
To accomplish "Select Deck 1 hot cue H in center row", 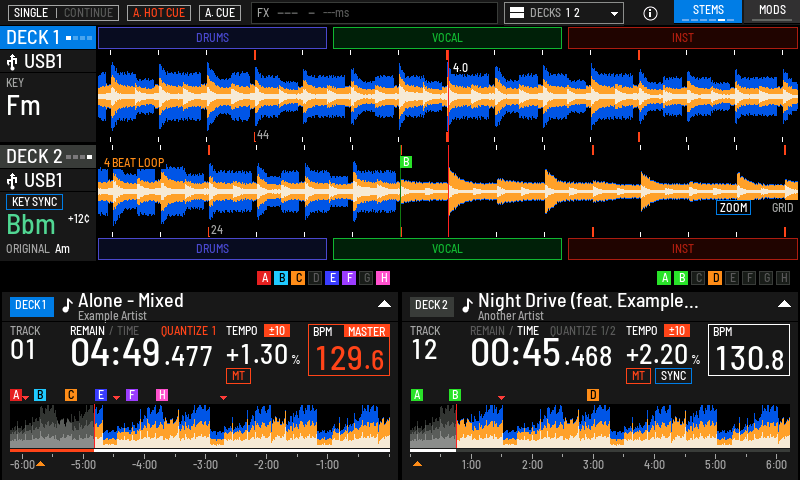I will 383,278.
